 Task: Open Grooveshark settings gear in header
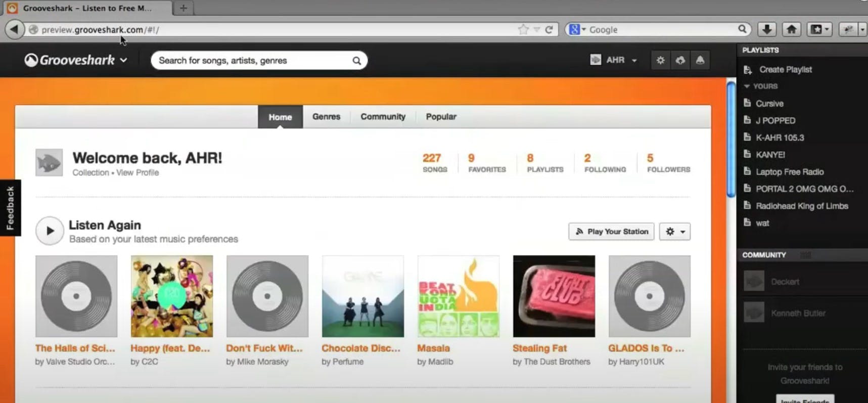point(660,60)
